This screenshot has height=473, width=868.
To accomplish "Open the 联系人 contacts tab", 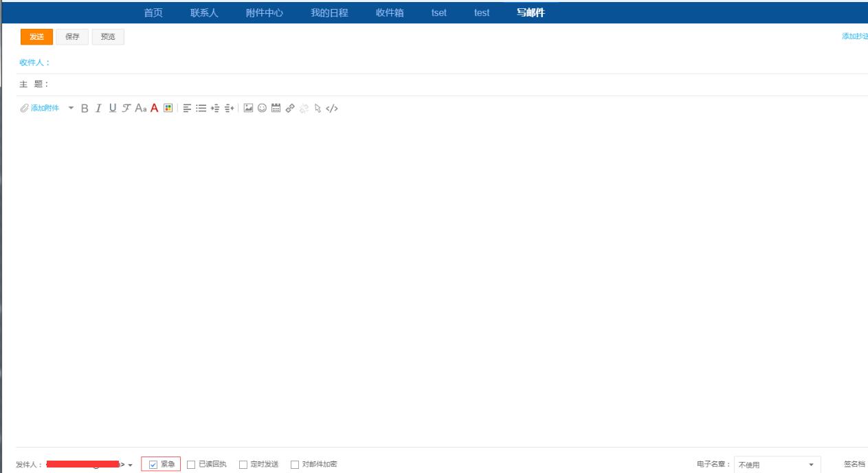I will [204, 13].
